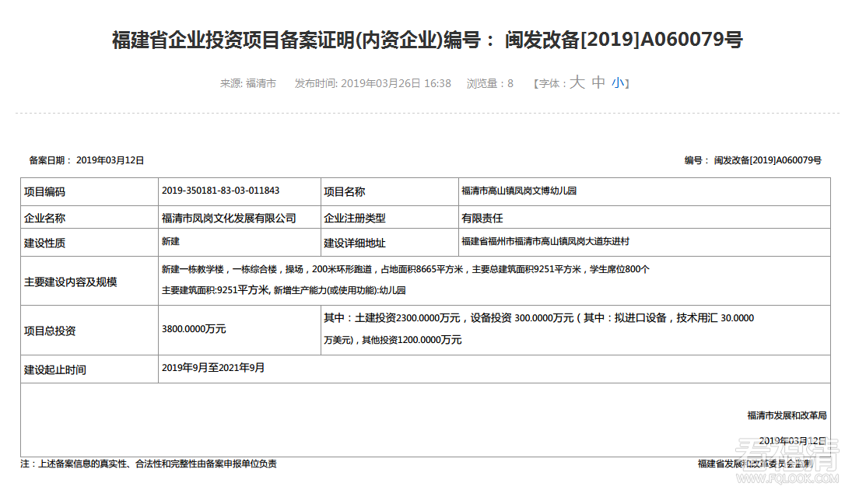Click the signature date 2019年03月12日
859x504 pixels.
coord(792,440)
